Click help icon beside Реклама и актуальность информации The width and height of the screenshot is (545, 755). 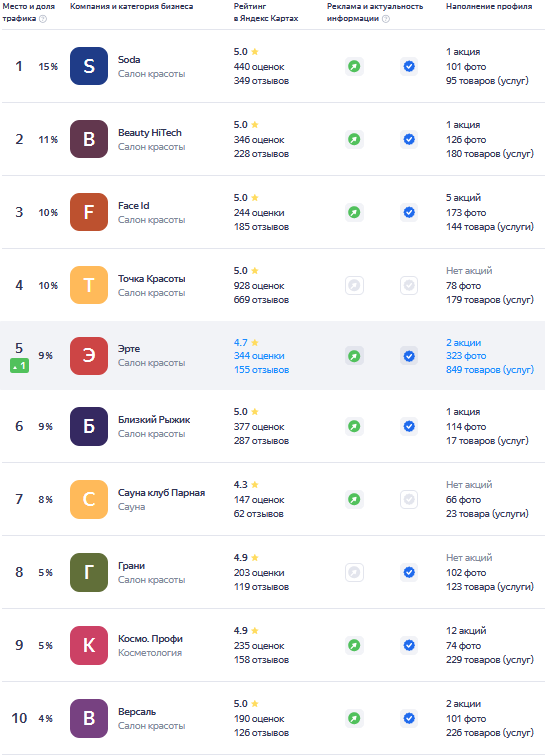[x=386, y=19]
